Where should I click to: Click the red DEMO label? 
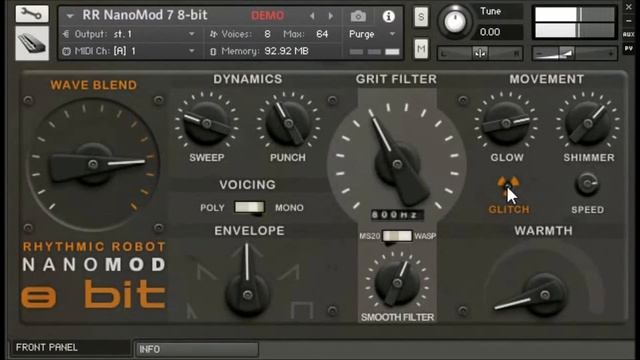[268, 16]
